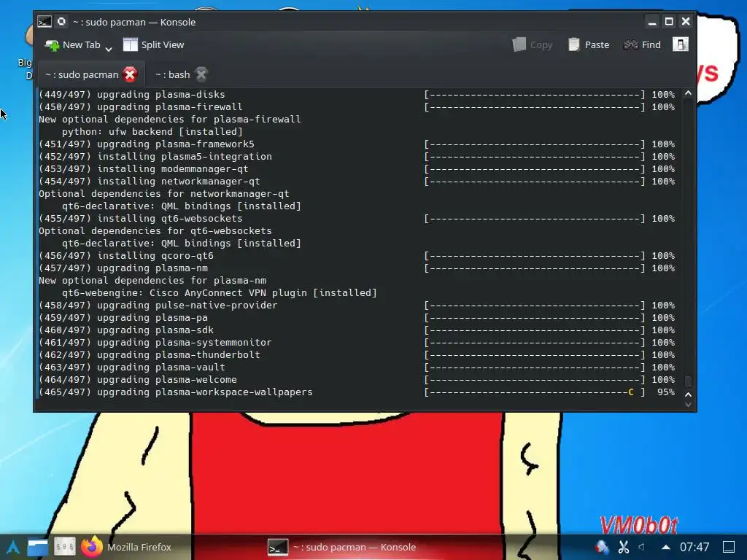Click the progress bar for plasma-workspace-wallpapers
747x560 pixels.
point(535,392)
